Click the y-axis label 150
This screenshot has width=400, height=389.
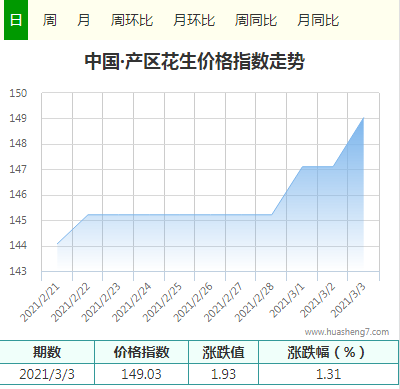[x=18, y=93]
